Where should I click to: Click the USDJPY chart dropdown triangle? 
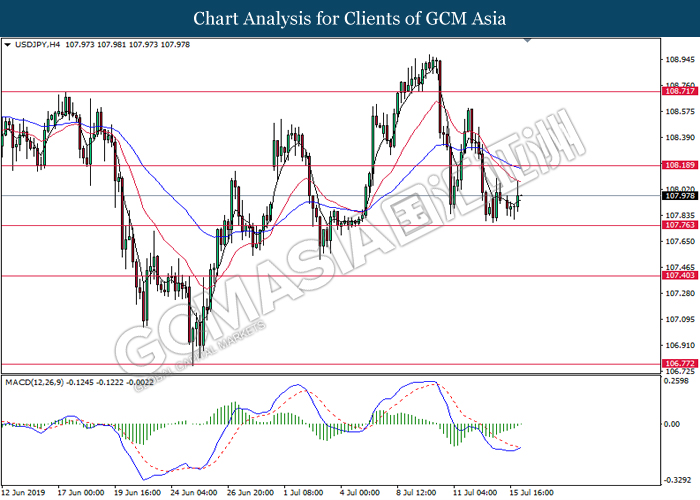[x=8, y=45]
